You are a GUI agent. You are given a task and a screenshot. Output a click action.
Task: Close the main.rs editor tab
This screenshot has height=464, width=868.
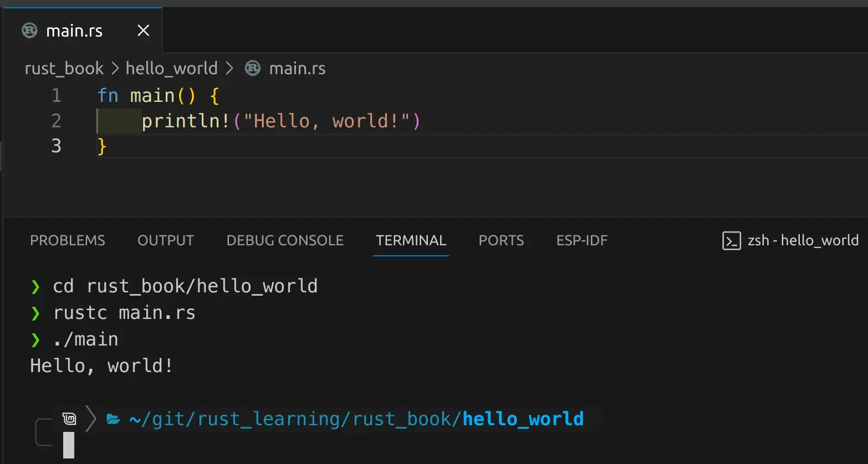[143, 30]
